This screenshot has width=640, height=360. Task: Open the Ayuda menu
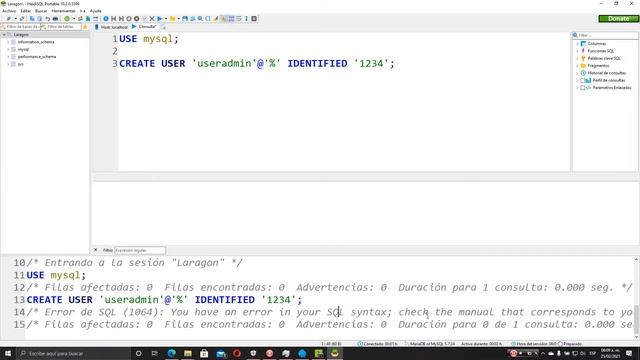(x=96, y=11)
